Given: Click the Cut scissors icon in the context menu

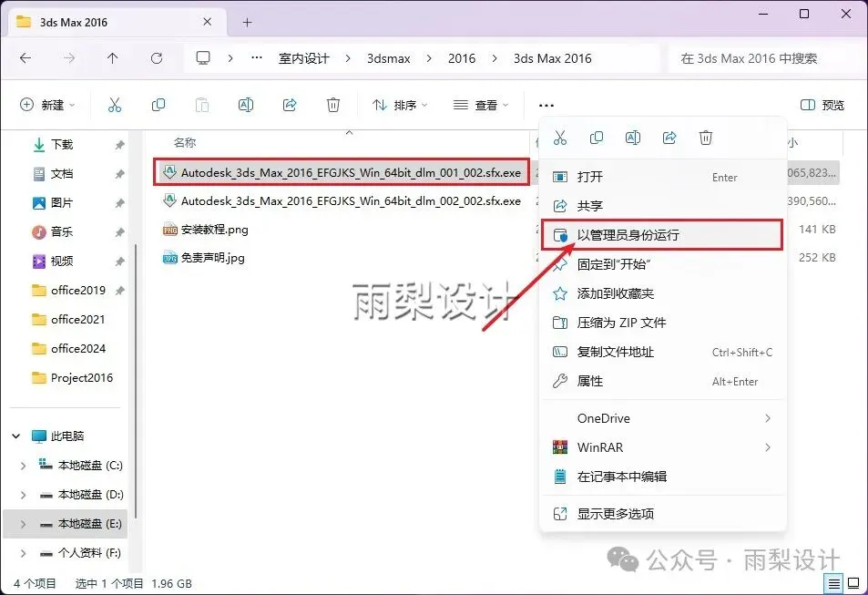Looking at the screenshot, I should (559, 138).
